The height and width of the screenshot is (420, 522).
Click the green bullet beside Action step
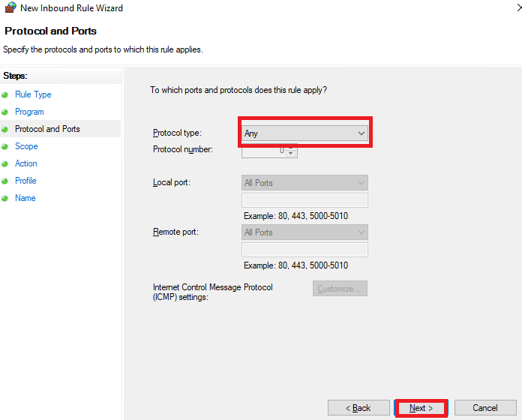[x=4, y=163]
